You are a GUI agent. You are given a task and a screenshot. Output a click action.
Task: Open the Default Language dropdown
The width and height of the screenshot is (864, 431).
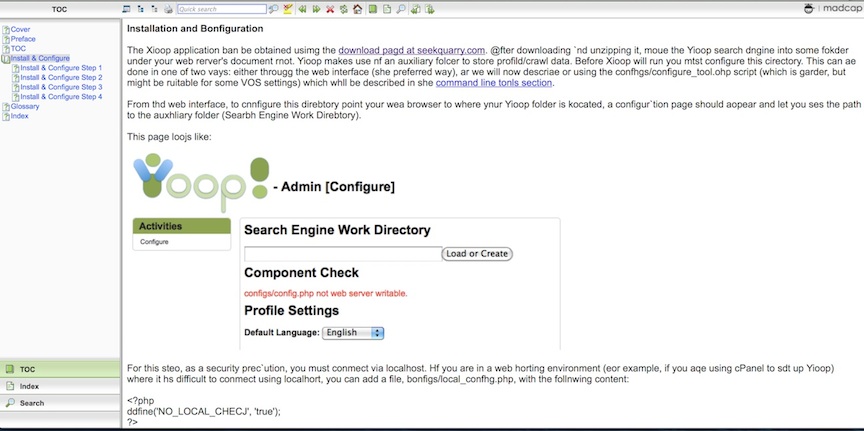[x=353, y=332]
